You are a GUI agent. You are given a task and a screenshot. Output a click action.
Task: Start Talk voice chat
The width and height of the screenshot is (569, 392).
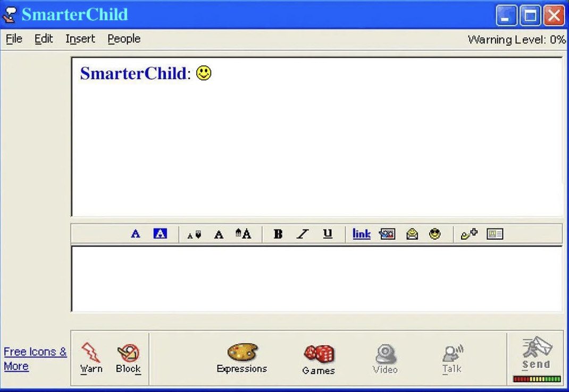(x=452, y=360)
